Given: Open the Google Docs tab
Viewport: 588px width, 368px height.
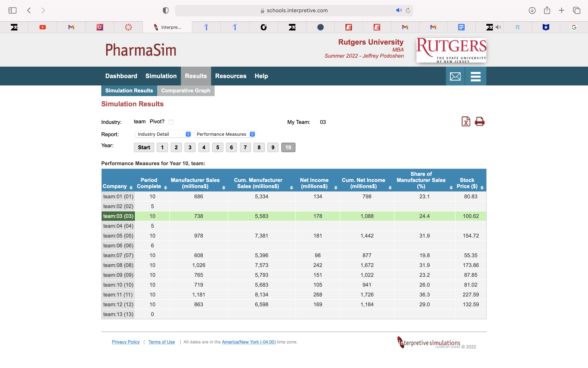Looking at the screenshot, I should pos(461,27).
